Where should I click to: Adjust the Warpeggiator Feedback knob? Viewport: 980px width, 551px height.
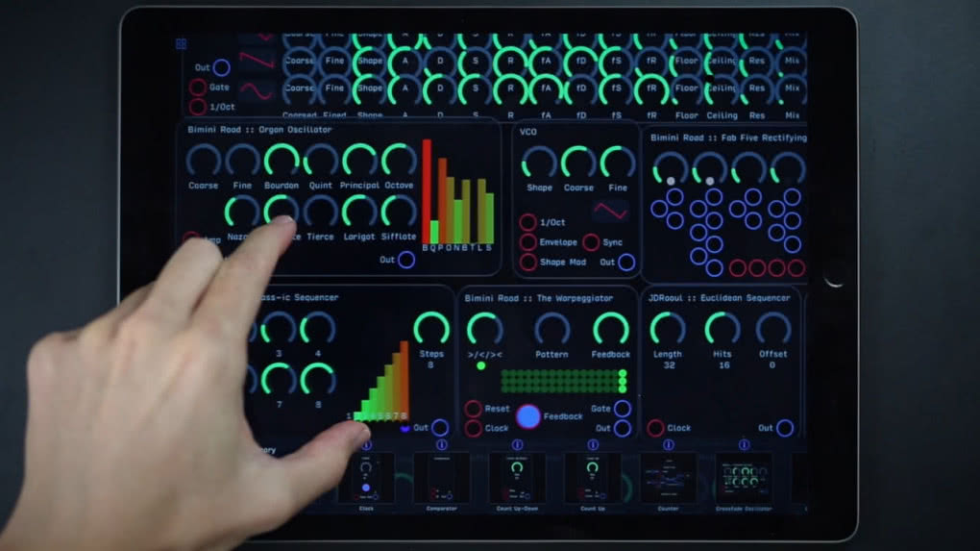tap(611, 330)
